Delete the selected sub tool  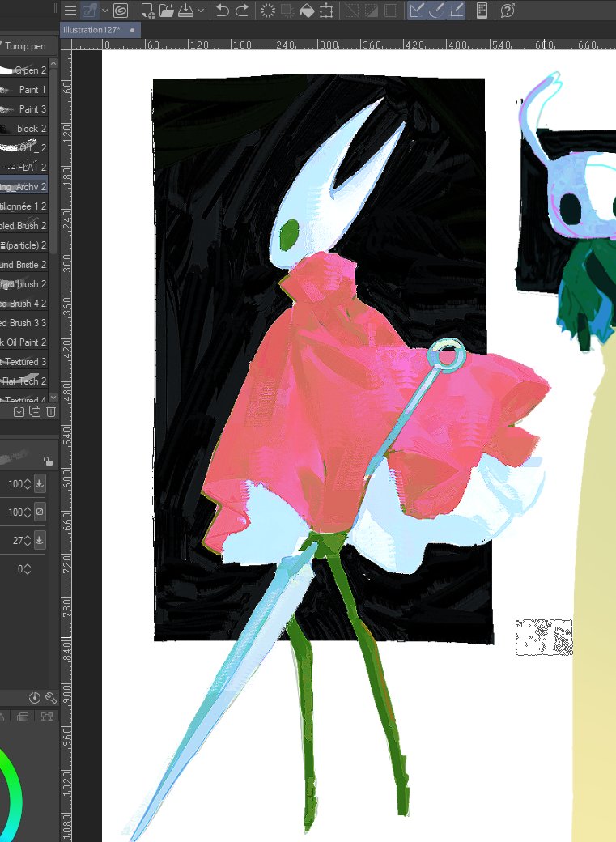pos(50,412)
